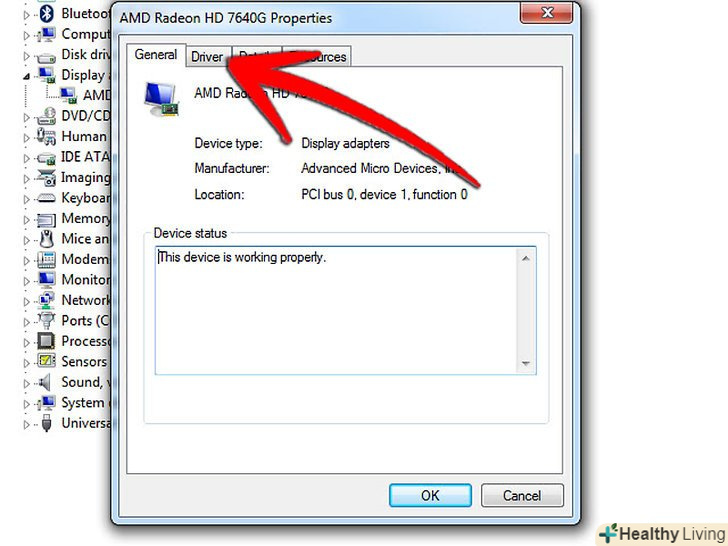This screenshot has width=728, height=546.
Task: Expand the Keyboards tree node
Action: 26,199
